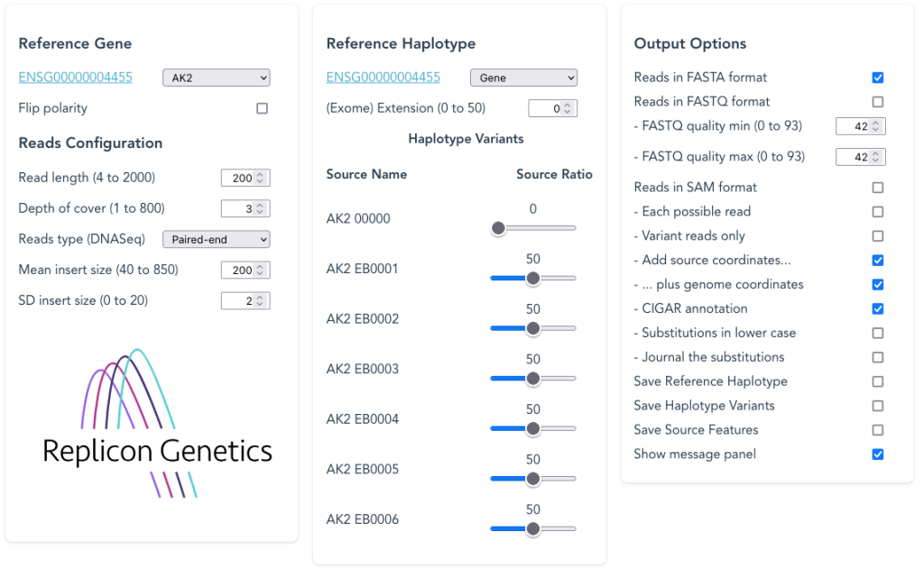The image size is (924, 578).
Task: Click the AK2 00000 source ratio slider
Action: coord(532,229)
